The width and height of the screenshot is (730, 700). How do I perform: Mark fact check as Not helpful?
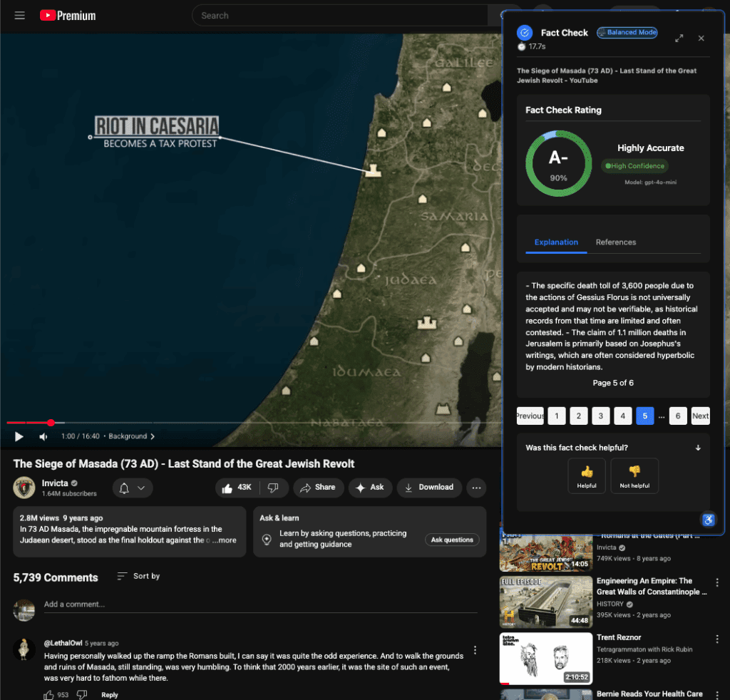coord(634,476)
